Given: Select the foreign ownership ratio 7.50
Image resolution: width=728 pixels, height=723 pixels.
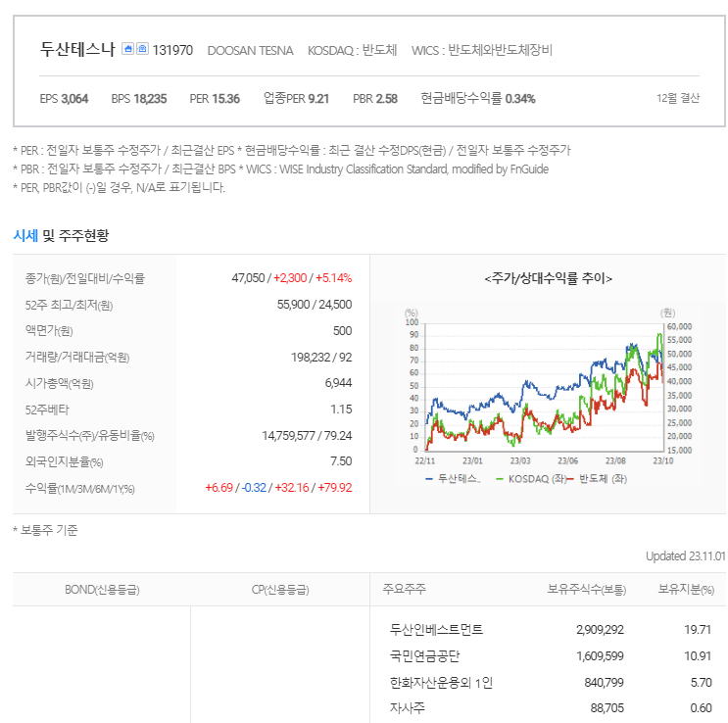Looking at the screenshot, I should pos(341,461).
